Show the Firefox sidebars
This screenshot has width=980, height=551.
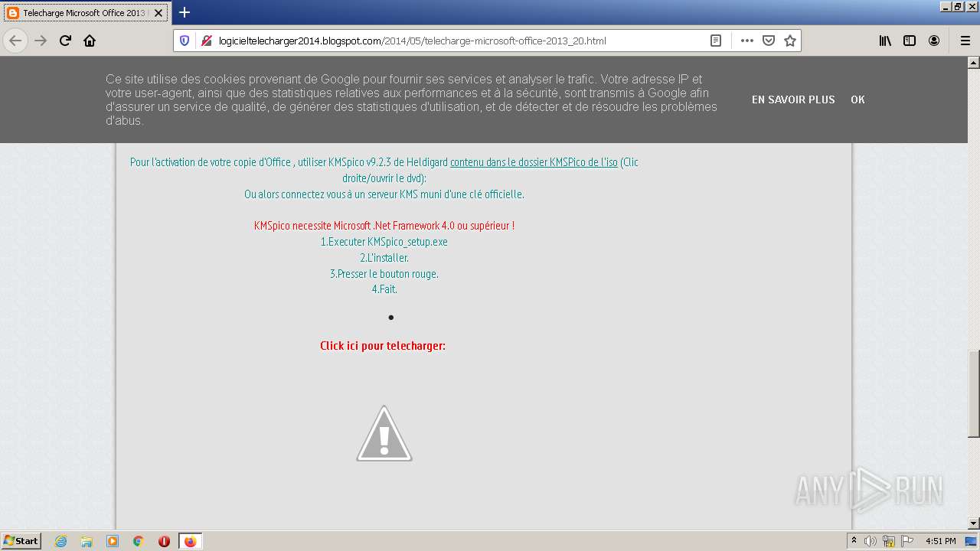[910, 41]
